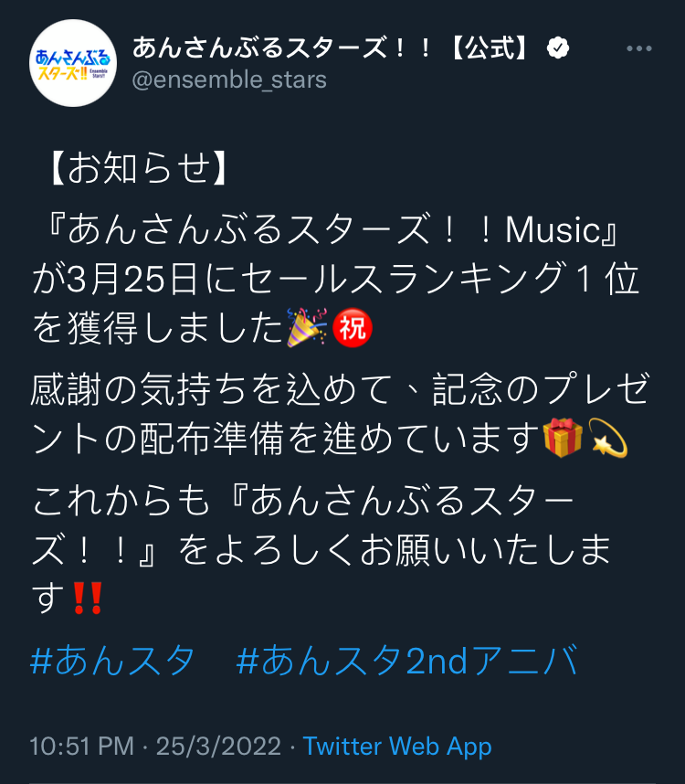Click the red 祝 congratulations emoji
This screenshot has height=784, width=685.
[353, 327]
